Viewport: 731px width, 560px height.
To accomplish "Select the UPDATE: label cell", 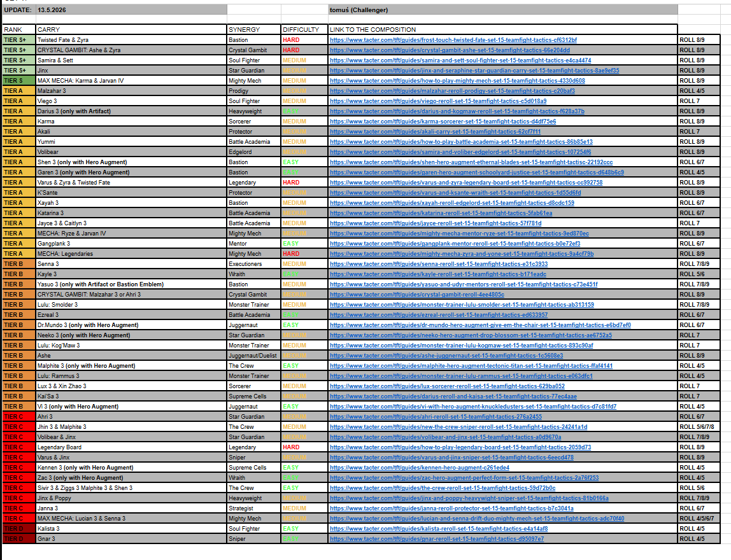I will click(x=18, y=10).
